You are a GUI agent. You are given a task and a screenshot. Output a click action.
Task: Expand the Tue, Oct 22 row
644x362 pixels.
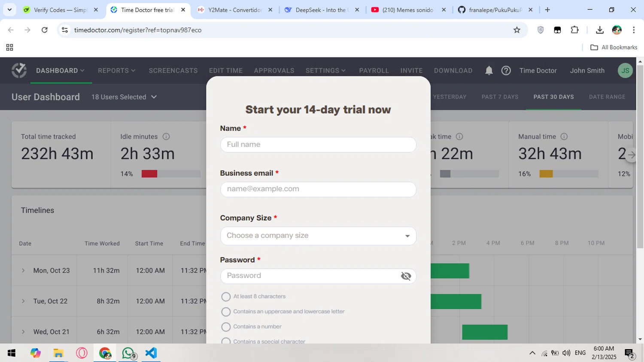tap(23, 301)
